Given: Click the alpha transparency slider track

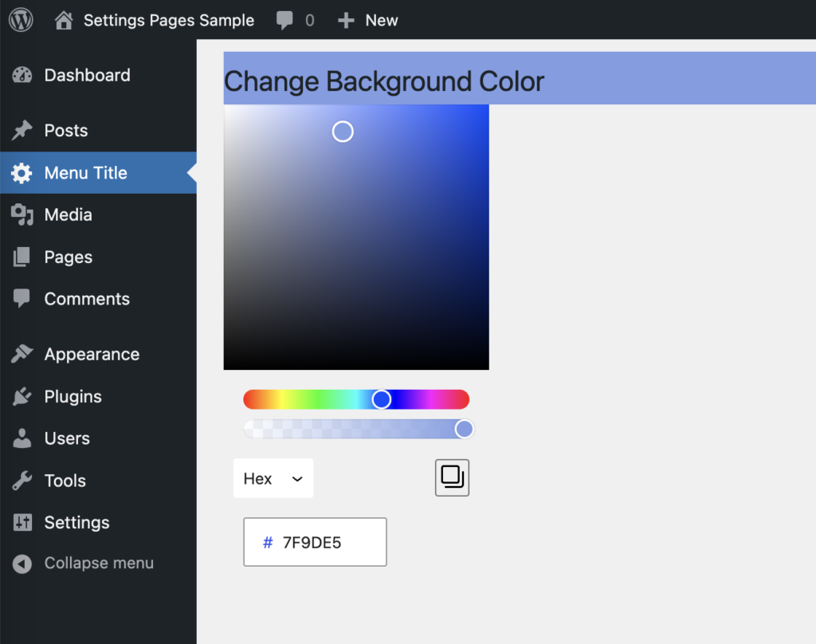Looking at the screenshot, I should click(x=358, y=429).
